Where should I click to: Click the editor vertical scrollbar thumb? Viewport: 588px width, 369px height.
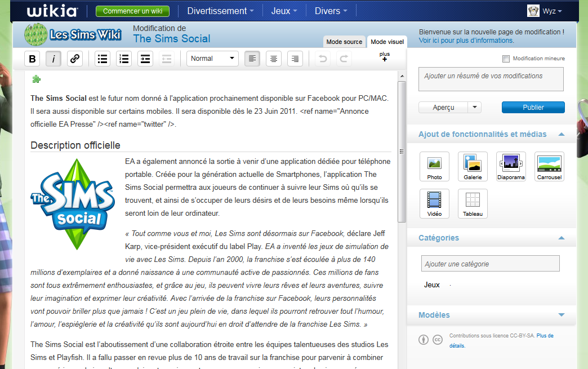tap(402, 152)
